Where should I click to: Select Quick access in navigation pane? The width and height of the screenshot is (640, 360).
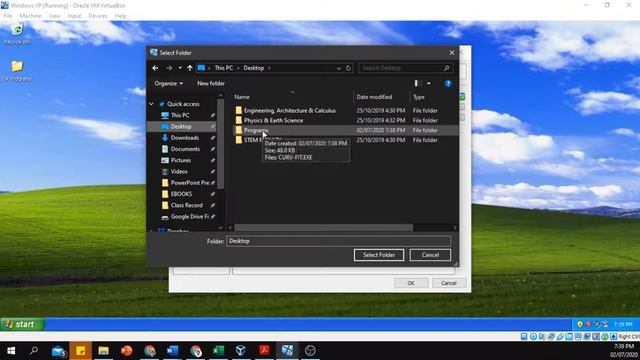pyautogui.click(x=183, y=104)
